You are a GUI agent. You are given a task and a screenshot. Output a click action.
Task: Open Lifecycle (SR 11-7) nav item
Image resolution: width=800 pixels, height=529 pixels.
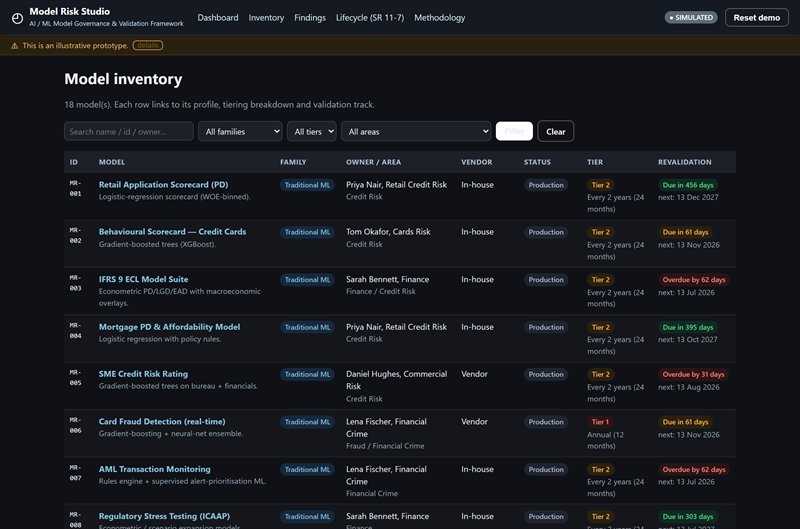click(370, 18)
